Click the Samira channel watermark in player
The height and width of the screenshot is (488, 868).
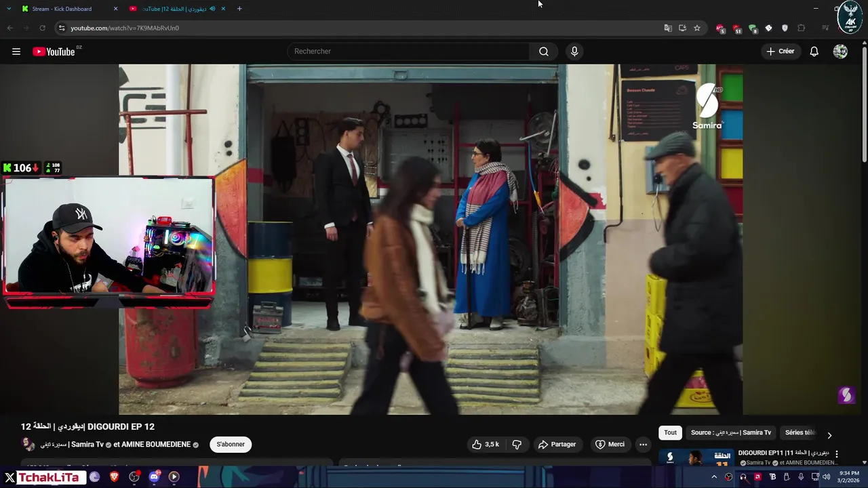pyautogui.click(x=846, y=395)
